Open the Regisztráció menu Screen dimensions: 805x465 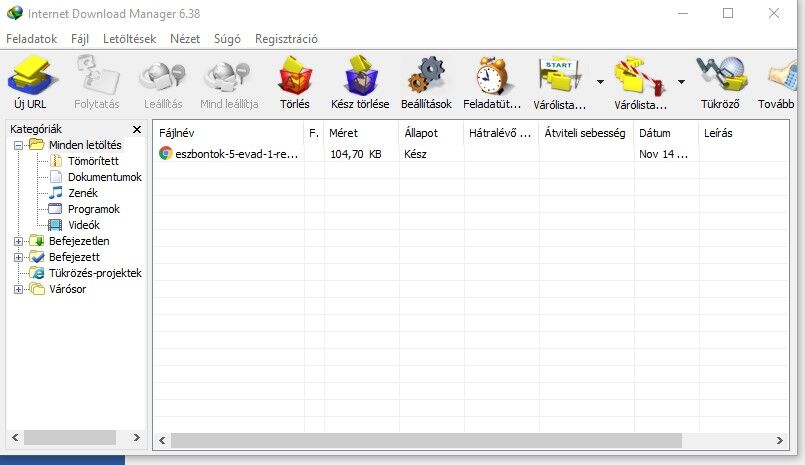(x=286, y=39)
